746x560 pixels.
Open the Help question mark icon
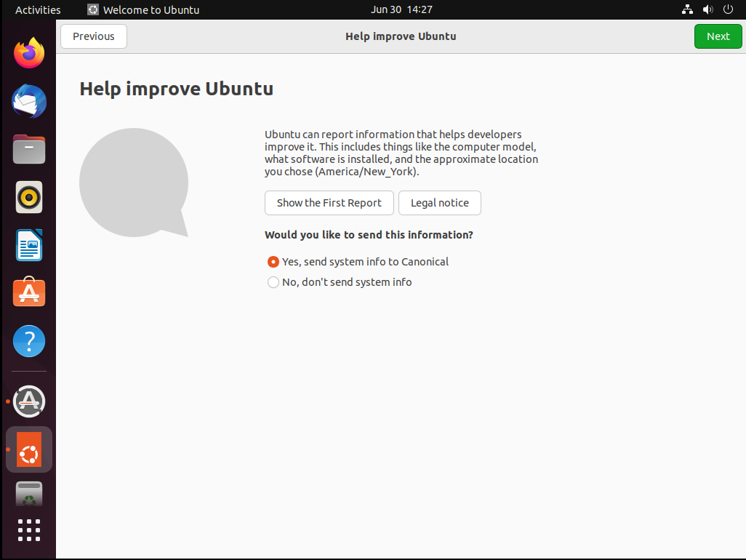[x=29, y=340]
